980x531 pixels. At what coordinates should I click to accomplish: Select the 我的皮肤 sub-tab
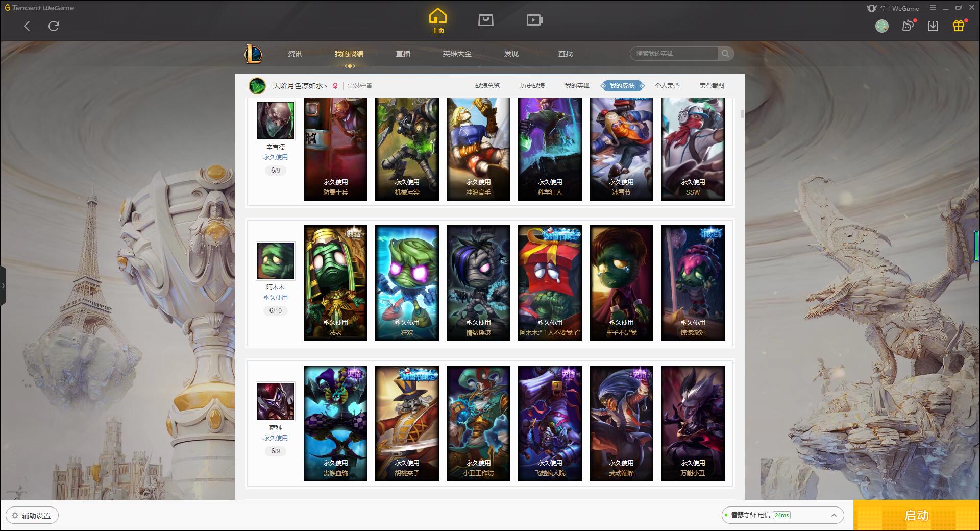pos(622,86)
